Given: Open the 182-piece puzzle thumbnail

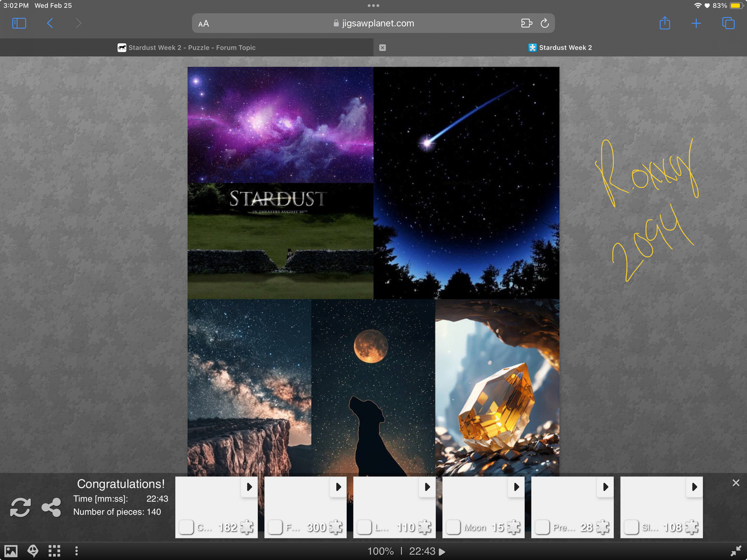Looking at the screenshot, I should click(x=217, y=507).
